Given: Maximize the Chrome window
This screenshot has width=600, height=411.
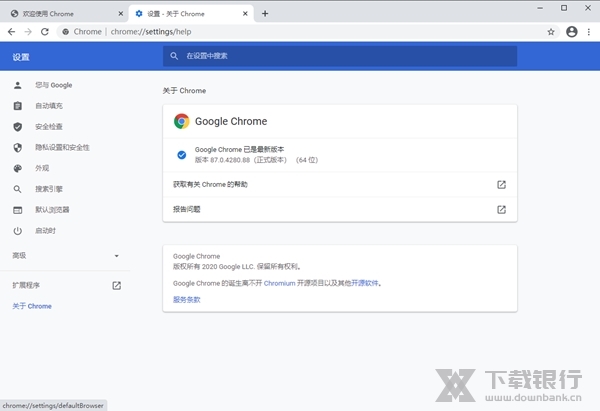Looking at the screenshot, I should click(x=564, y=8).
